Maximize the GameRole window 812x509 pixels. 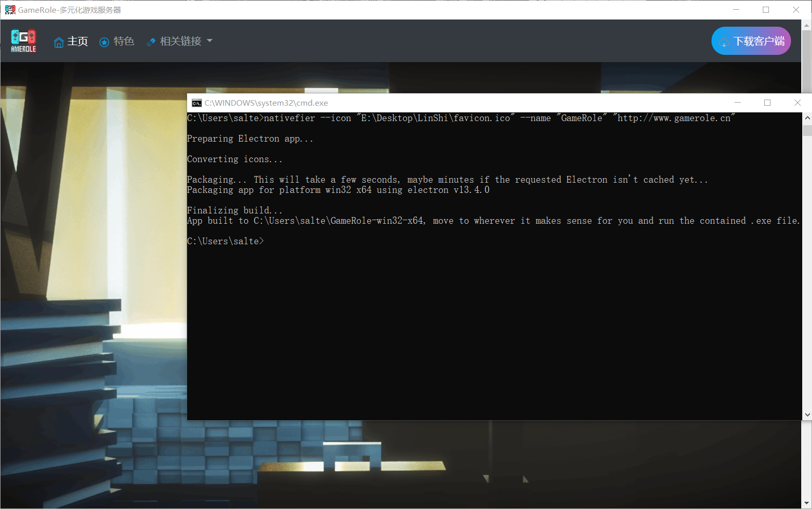coord(766,10)
